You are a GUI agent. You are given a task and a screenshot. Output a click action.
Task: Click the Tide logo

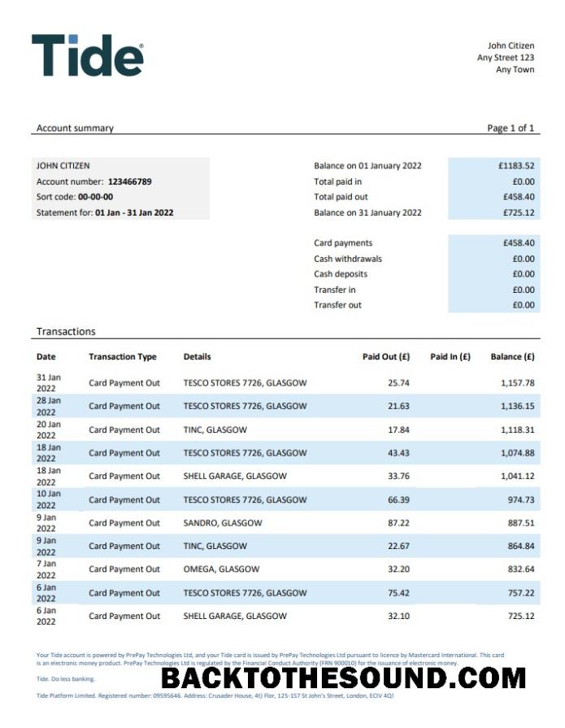(x=88, y=55)
